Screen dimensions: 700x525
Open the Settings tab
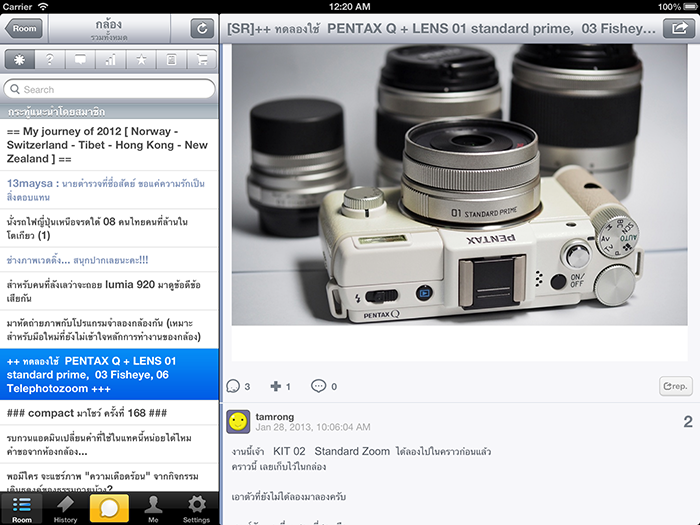196,509
